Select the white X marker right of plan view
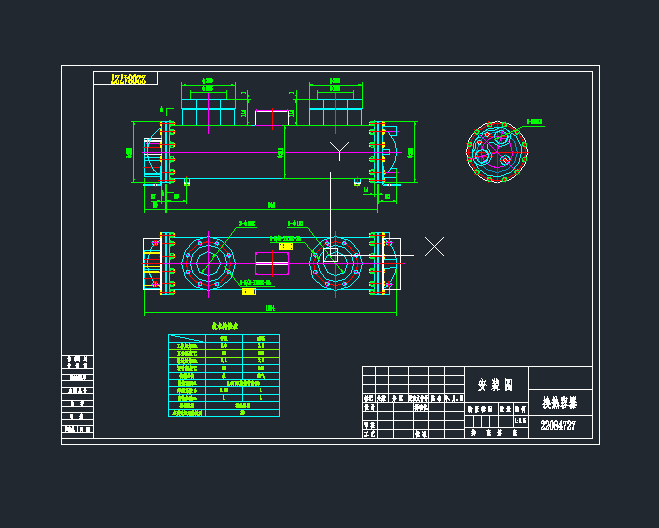This screenshot has height=528, width=659. coord(434,246)
